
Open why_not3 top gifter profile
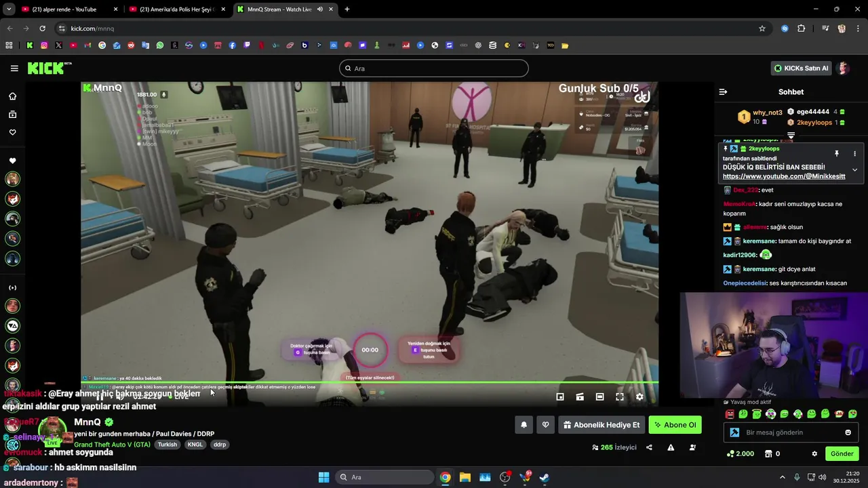pyautogui.click(x=767, y=113)
